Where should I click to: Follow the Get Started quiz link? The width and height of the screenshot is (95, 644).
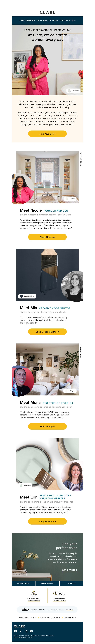pyautogui.click(x=70, y=570)
